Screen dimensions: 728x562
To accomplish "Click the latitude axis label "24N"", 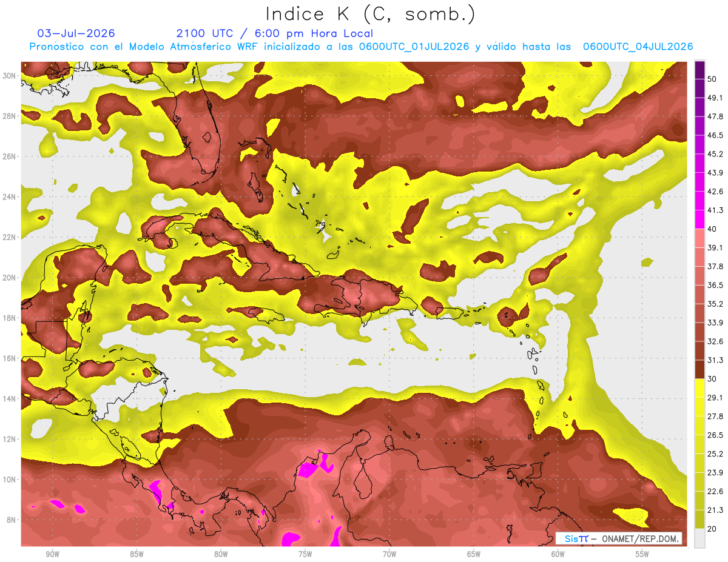I will tap(9, 196).
